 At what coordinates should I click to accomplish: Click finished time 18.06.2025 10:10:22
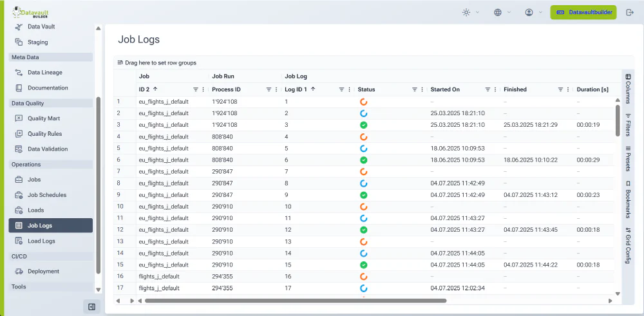(x=531, y=160)
